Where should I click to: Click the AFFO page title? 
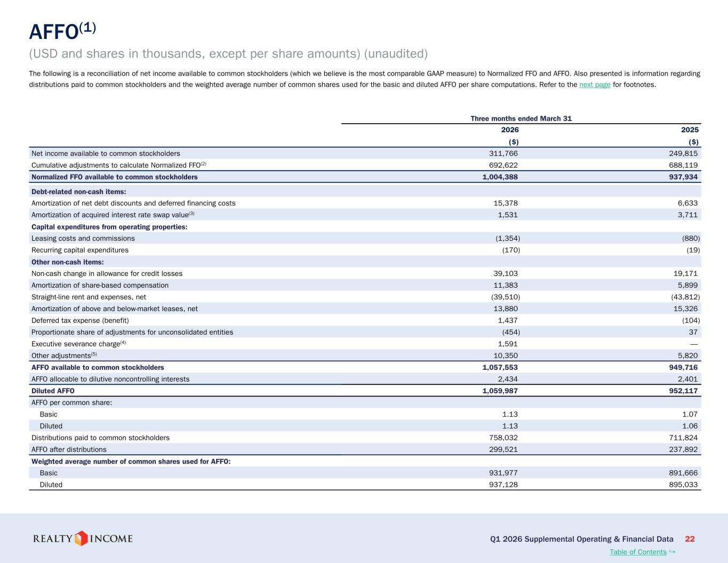tap(62, 31)
